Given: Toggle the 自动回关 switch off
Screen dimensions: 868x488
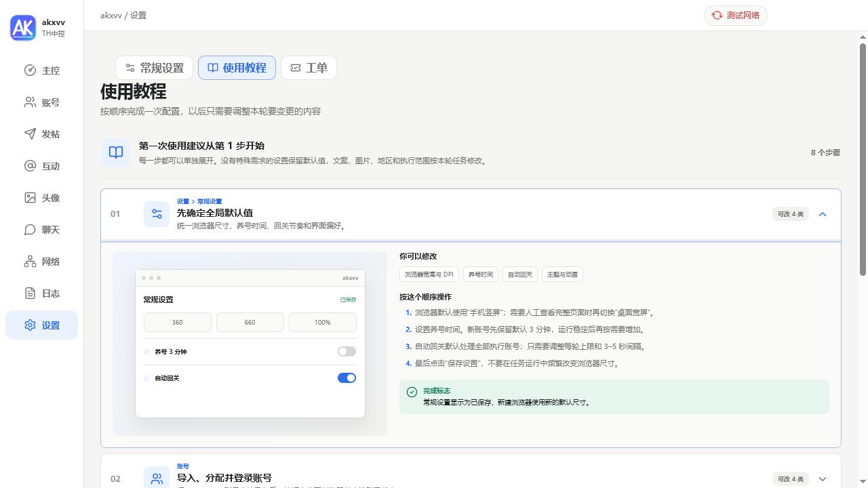Looking at the screenshot, I should 347,378.
